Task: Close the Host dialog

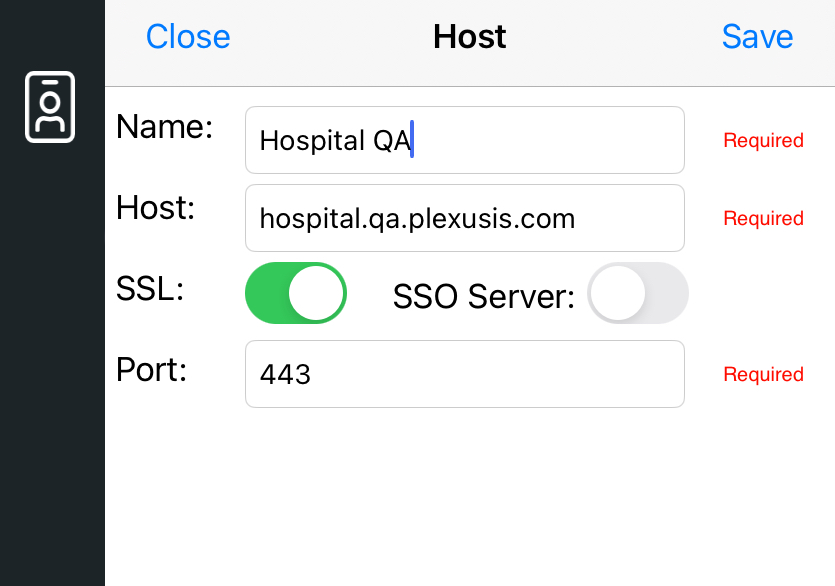Action: coord(188,37)
